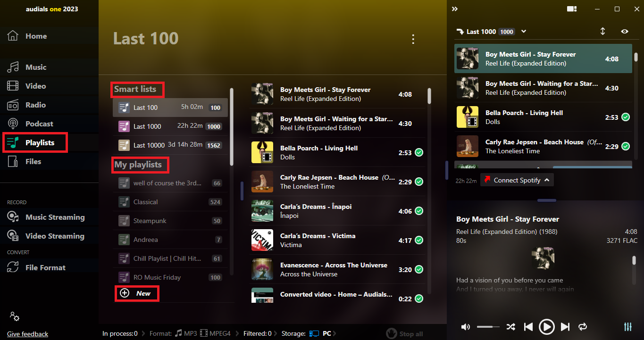Open MP3 format setting in status bar
The image size is (644, 340).
(186, 334)
